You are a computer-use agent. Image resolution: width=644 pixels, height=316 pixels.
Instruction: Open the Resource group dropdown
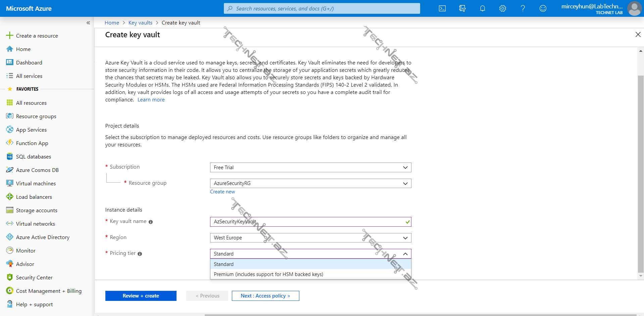pos(310,183)
